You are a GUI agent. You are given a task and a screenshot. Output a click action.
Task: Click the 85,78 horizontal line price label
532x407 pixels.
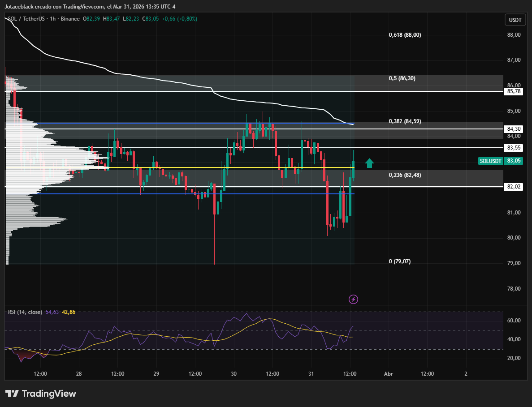point(513,91)
